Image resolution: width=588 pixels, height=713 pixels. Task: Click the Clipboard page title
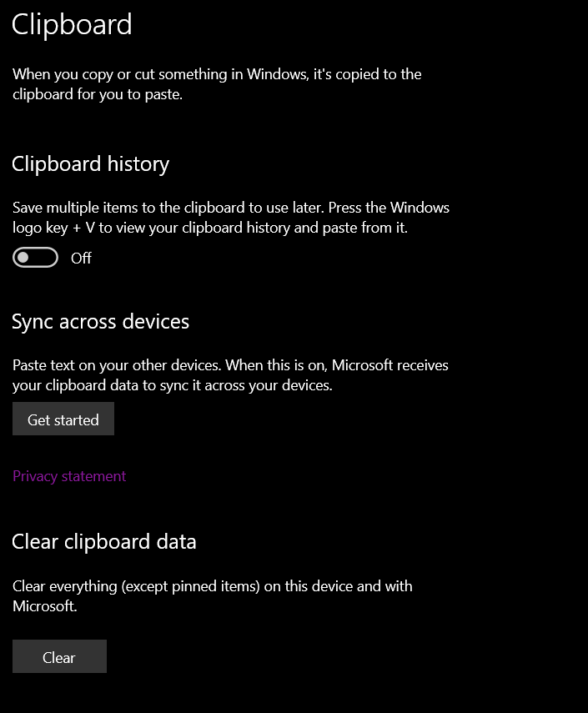[x=72, y=24]
